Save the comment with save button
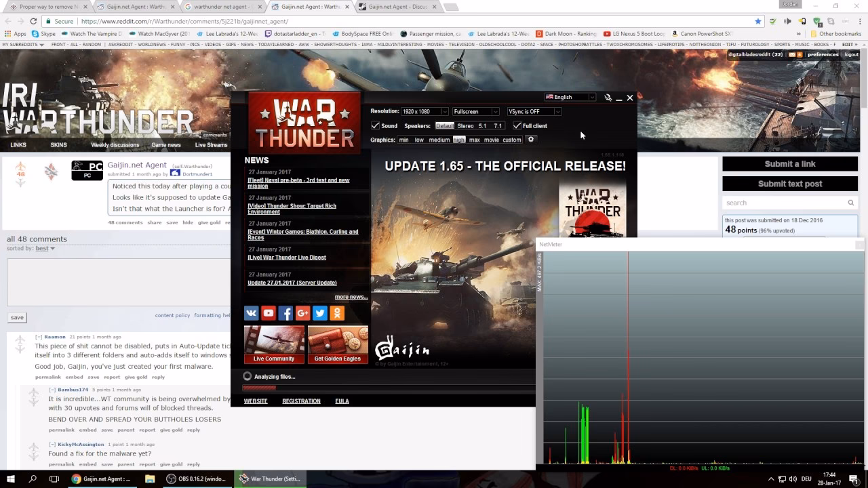This screenshot has height=488, width=868. pyautogui.click(x=17, y=317)
